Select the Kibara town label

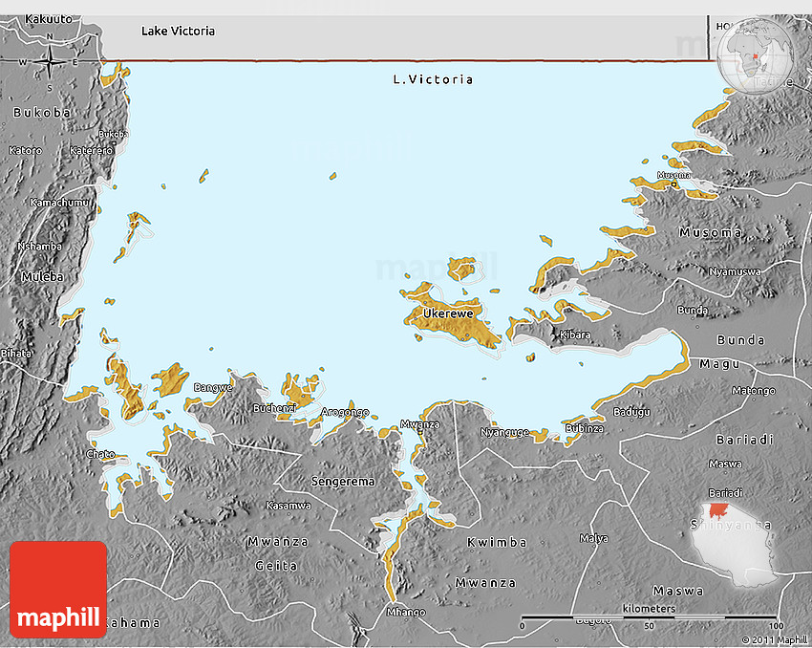pos(575,335)
